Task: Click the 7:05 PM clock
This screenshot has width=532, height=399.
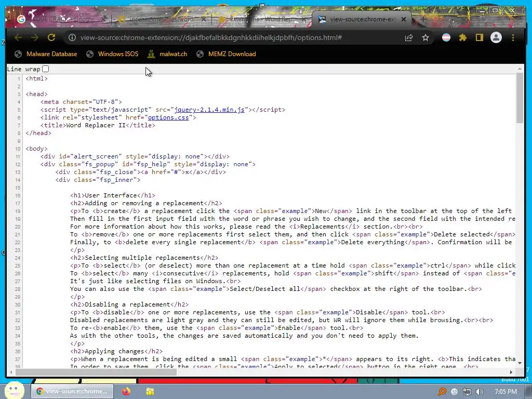Action: click(x=506, y=392)
